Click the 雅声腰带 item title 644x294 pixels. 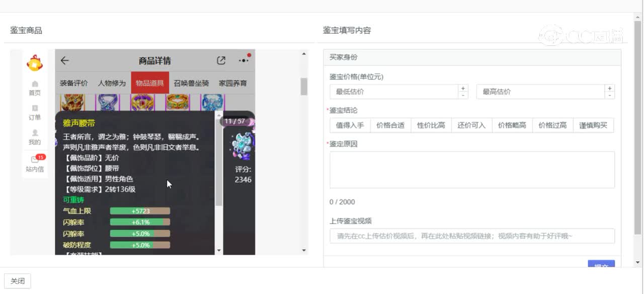pos(79,123)
